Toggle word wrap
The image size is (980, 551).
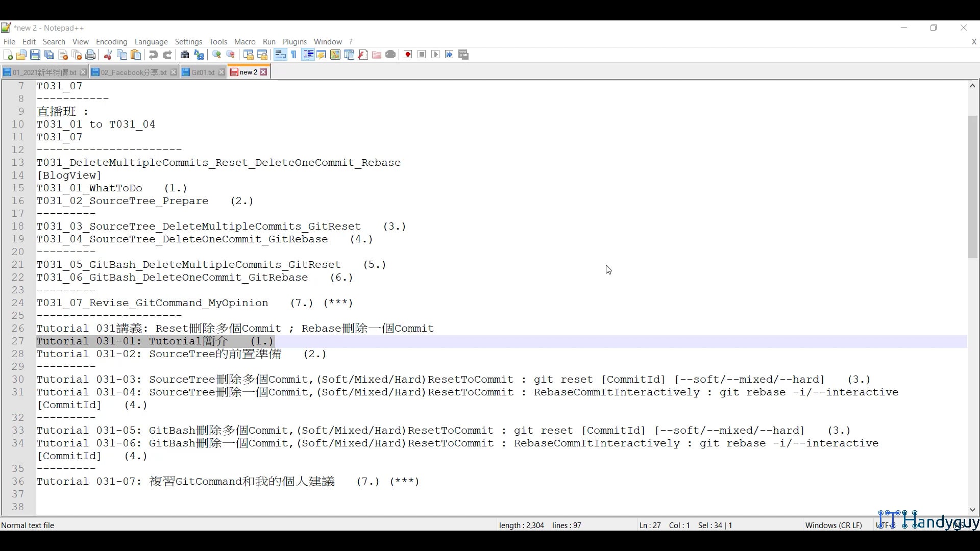[x=280, y=55]
